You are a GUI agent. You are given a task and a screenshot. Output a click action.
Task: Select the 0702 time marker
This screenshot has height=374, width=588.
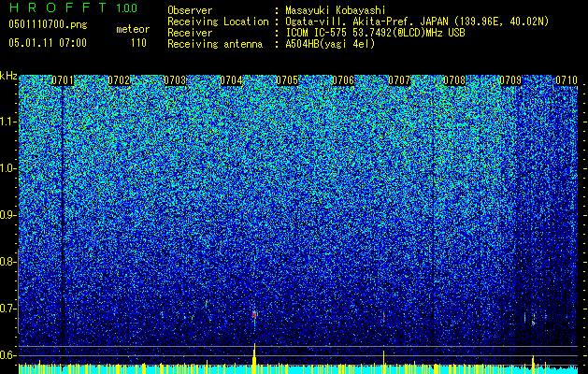119,80
